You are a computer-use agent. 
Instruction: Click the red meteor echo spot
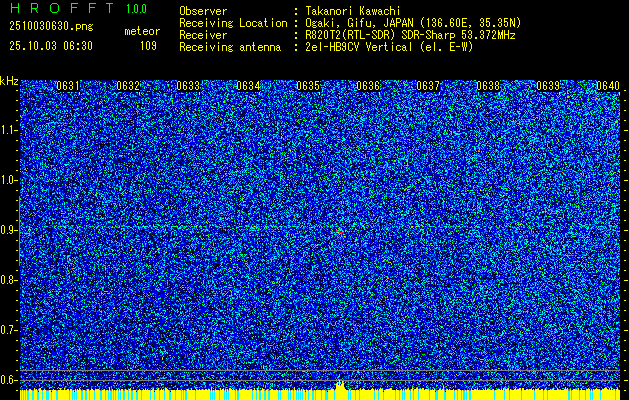341,231
